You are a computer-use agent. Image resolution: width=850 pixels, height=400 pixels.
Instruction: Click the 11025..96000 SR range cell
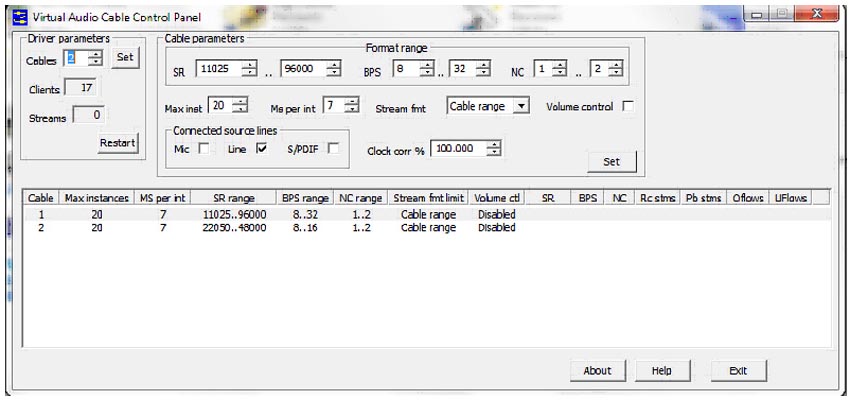click(x=234, y=214)
